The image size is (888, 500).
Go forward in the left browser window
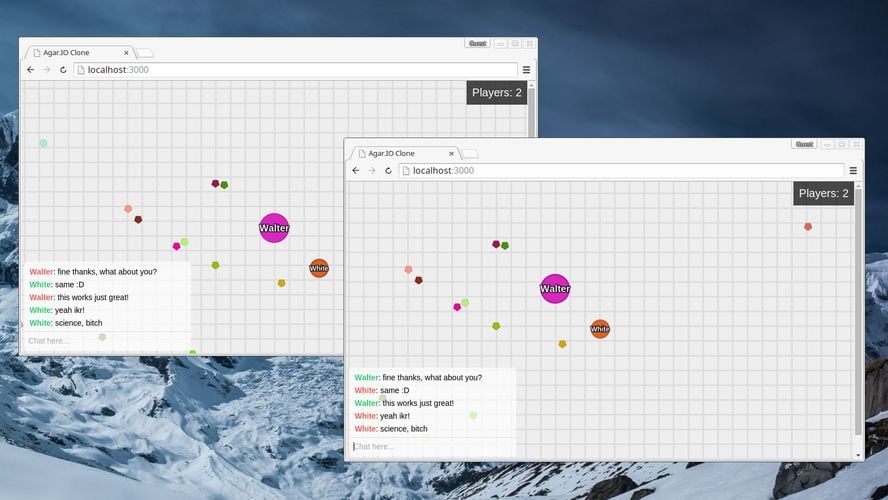[x=46, y=70]
